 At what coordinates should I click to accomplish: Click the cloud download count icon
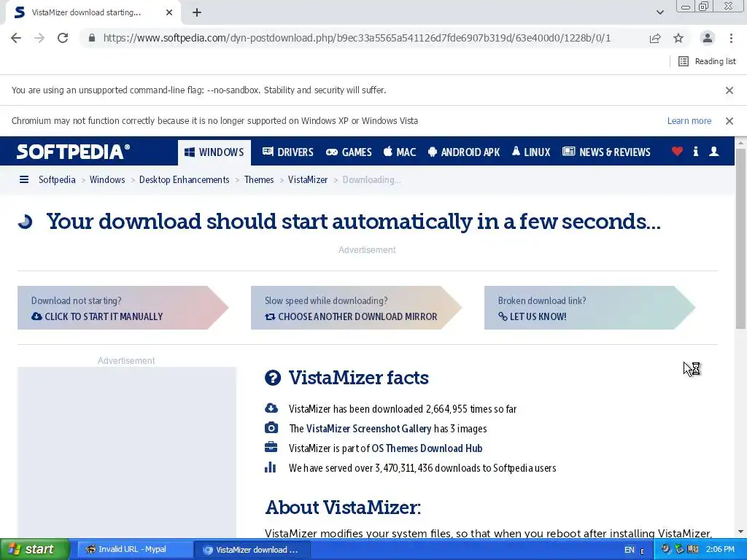271,408
